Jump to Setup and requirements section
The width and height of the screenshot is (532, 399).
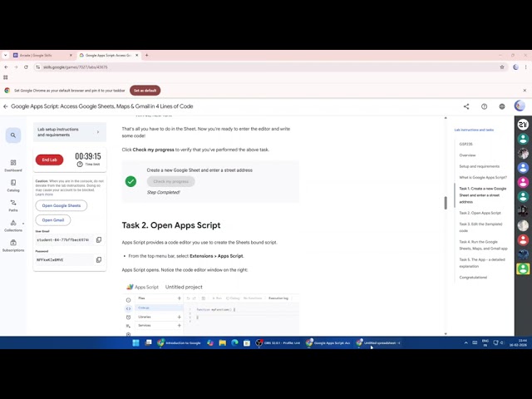coord(479,166)
